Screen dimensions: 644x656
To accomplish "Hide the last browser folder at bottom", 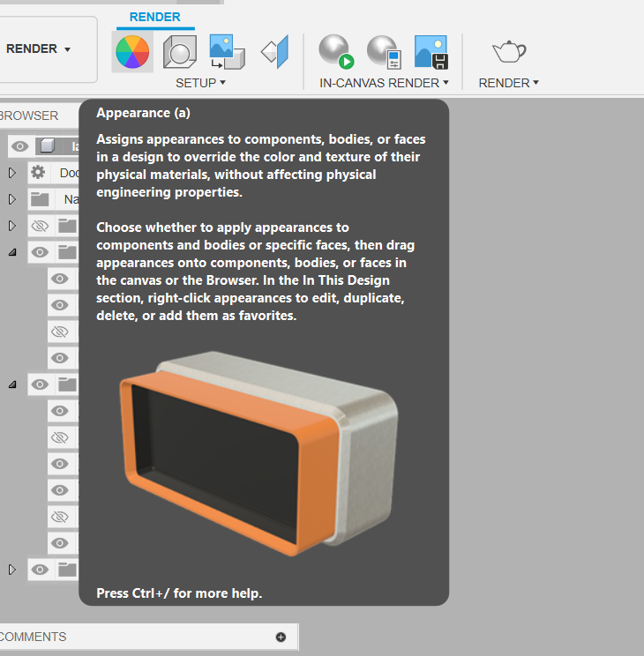I will [x=40, y=570].
